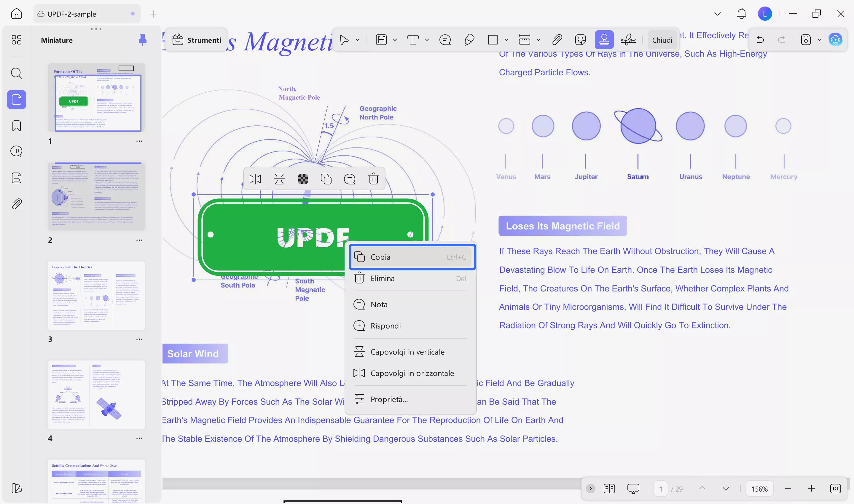Toggle the Thumbnails panel sidebar button

click(x=16, y=100)
